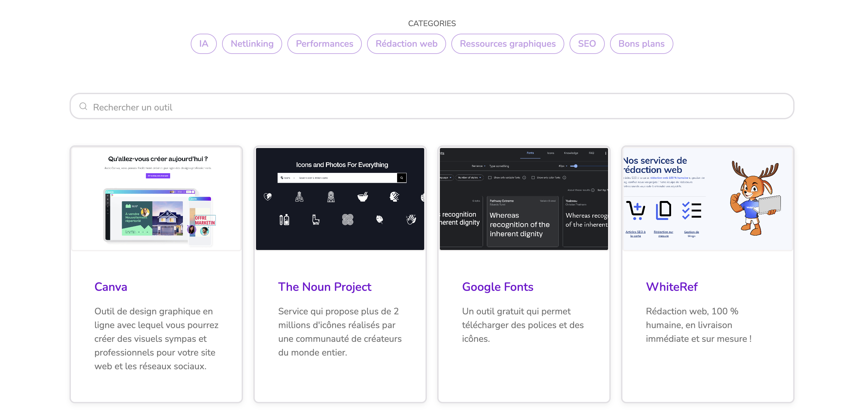Click the Gestion de blogs link in preview

click(x=691, y=234)
